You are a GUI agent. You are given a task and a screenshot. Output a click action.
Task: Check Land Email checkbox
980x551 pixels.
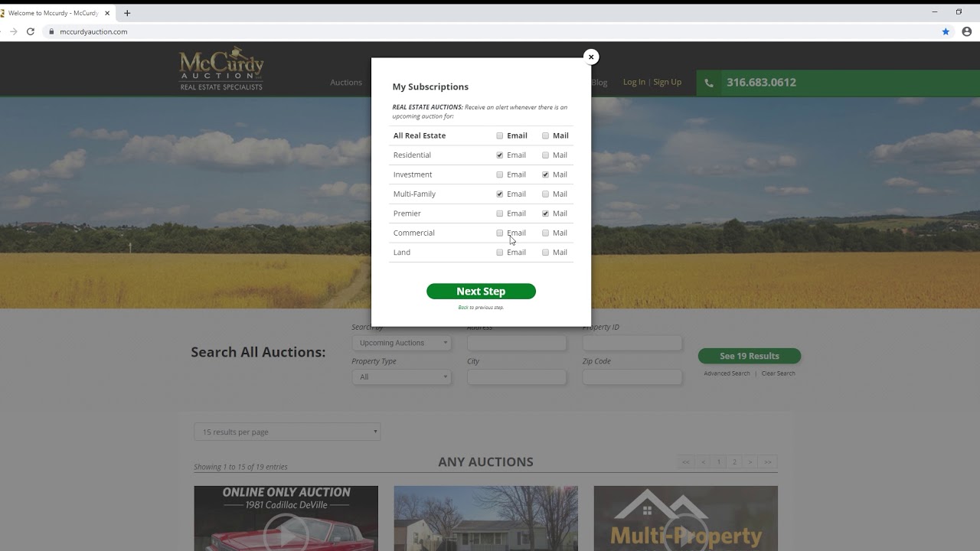tap(500, 252)
